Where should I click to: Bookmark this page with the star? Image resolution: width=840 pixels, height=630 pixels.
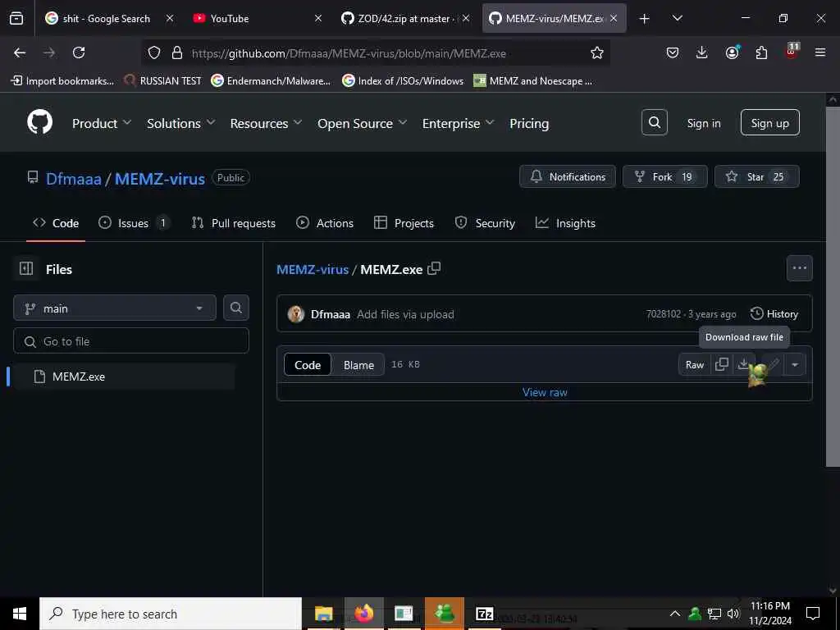597,52
